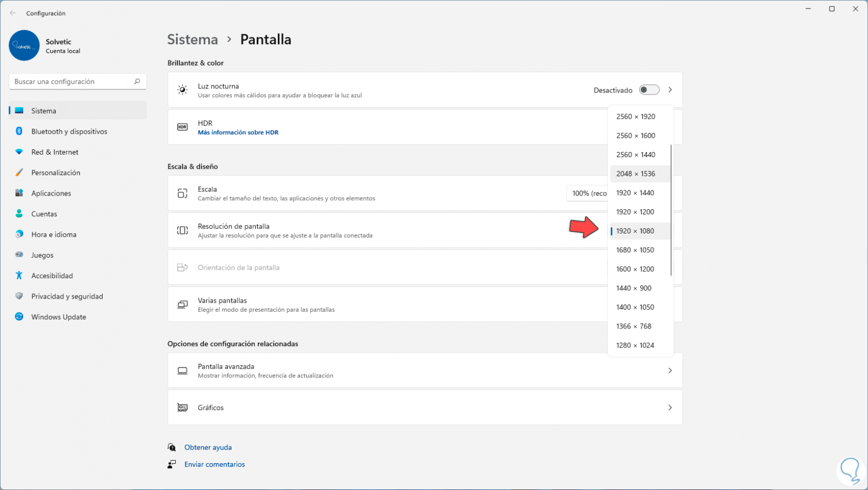Image resolution: width=868 pixels, height=490 pixels.
Task: Choose 2560 × 1440 from resolution list
Action: [x=635, y=155]
